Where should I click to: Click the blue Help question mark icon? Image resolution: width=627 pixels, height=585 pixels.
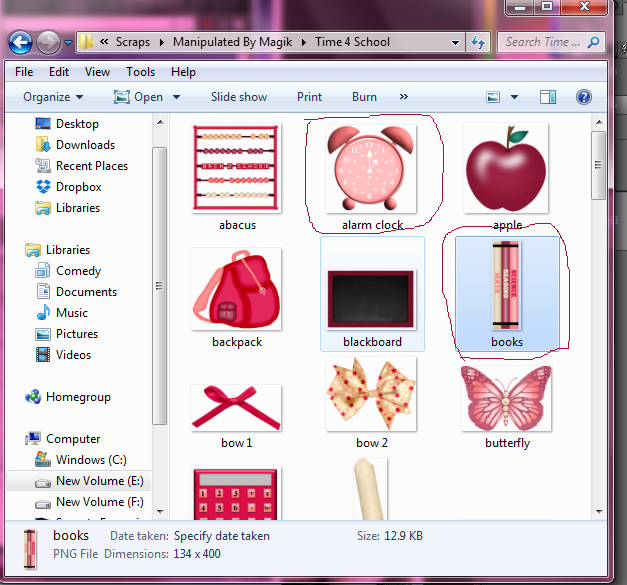point(583,97)
